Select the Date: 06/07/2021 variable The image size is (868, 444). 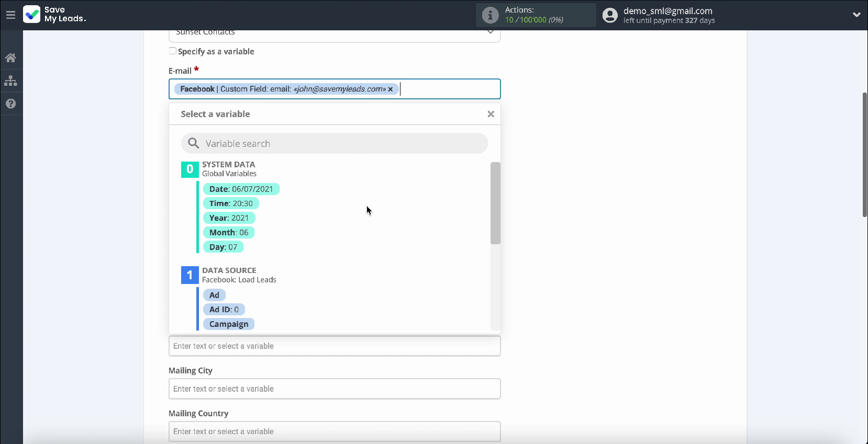point(241,189)
